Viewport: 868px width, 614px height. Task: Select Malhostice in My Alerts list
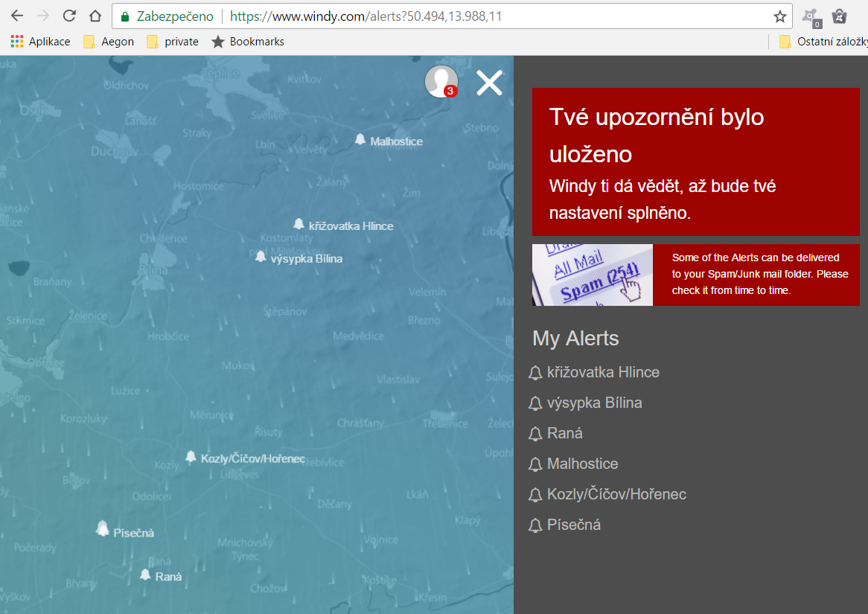point(581,464)
